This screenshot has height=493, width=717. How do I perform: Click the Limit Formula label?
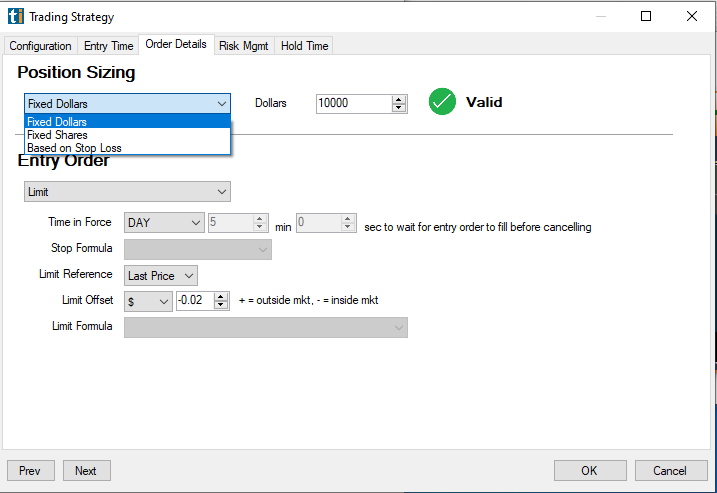tap(82, 326)
